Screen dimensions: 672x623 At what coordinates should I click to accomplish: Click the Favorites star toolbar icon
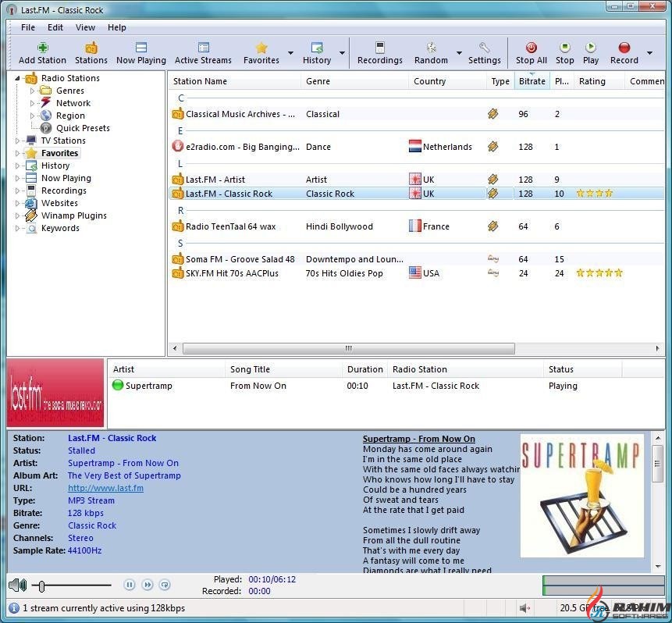tap(261, 48)
